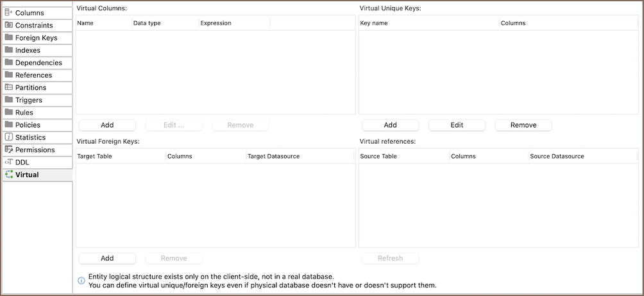Click the Key name column header
This screenshot has height=296, width=644.
pos(374,23)
